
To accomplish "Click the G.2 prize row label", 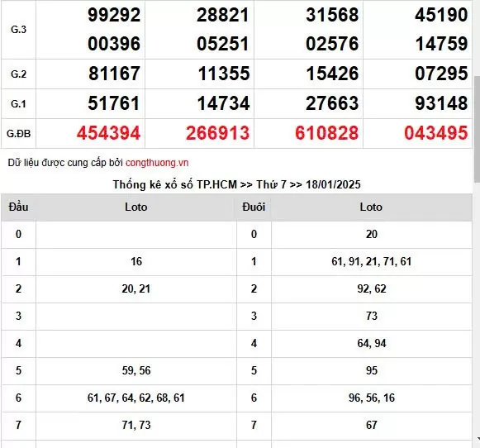I will pyautogui.click(x=18, y=74).
